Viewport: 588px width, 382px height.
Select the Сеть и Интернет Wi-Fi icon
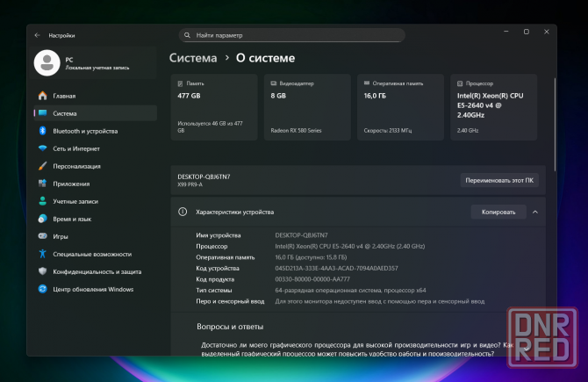[x=42, y=148]
